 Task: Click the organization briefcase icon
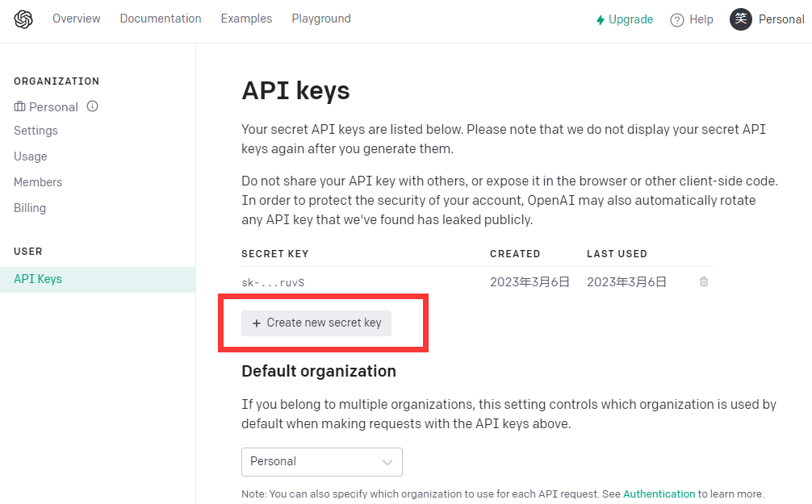pos(20,106)
